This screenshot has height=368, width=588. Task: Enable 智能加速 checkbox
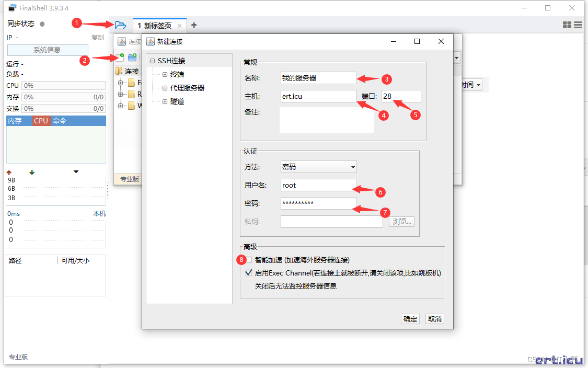point(249,260)
